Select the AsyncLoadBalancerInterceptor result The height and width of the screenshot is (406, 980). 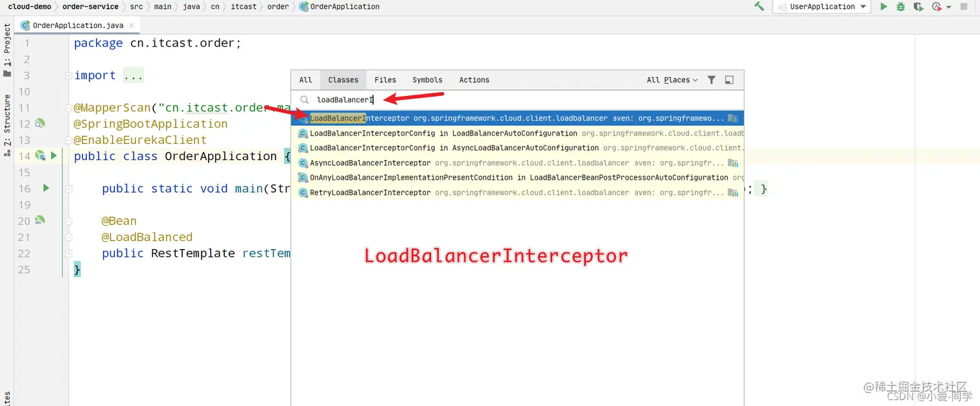pyautogui.click(x=517, y=163)
